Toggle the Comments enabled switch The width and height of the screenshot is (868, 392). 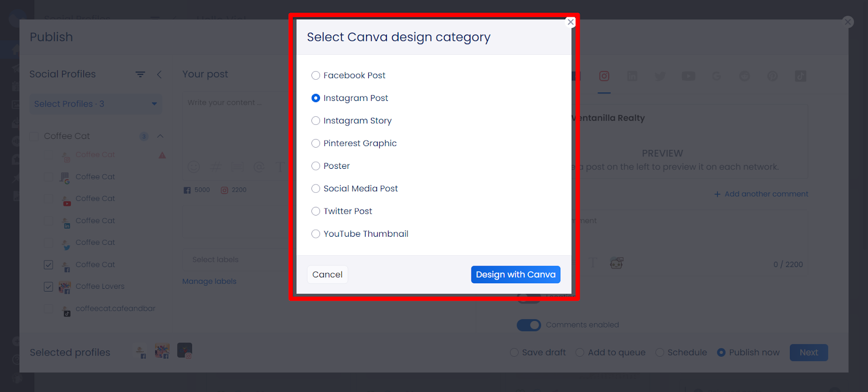point(528,325)
